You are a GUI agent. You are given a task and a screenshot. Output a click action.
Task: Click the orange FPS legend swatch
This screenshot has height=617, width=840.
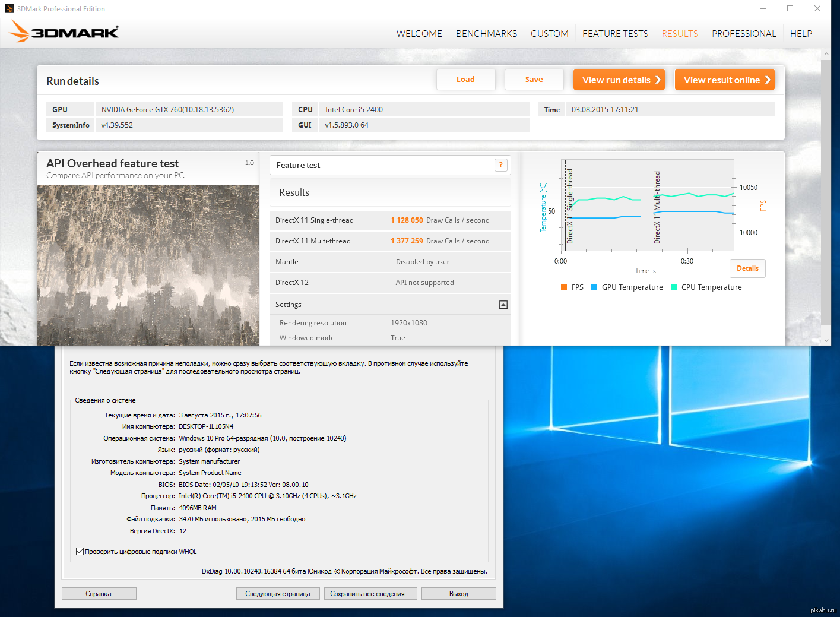(x=564, y=287)
